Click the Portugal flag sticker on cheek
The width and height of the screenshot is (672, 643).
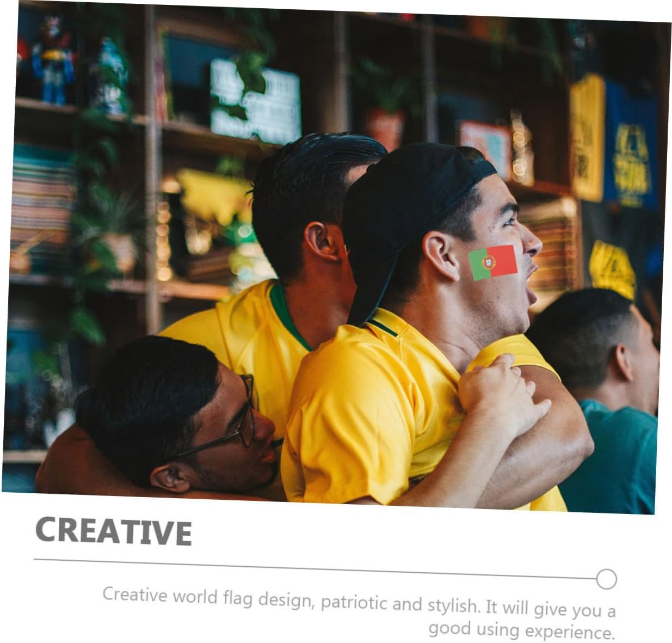(x=493, y=262)
